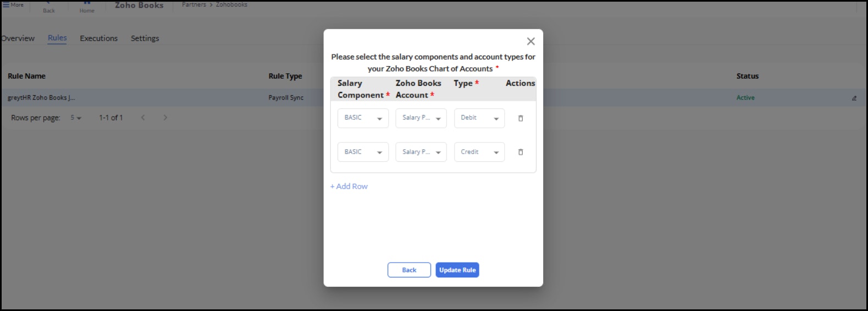Click the Payroll Sync rule type cell
Viewport: 868px width, 311px height.
coord(286,98)
